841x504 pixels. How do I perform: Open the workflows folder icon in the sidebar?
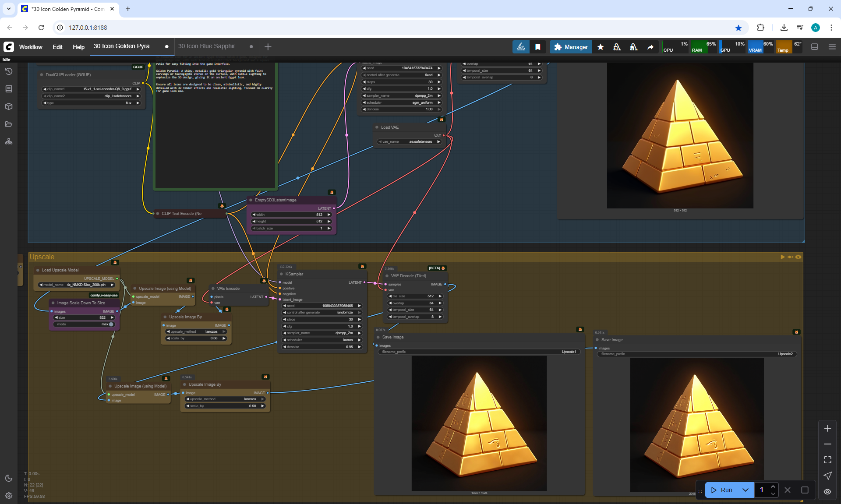[x=8, y=124]
